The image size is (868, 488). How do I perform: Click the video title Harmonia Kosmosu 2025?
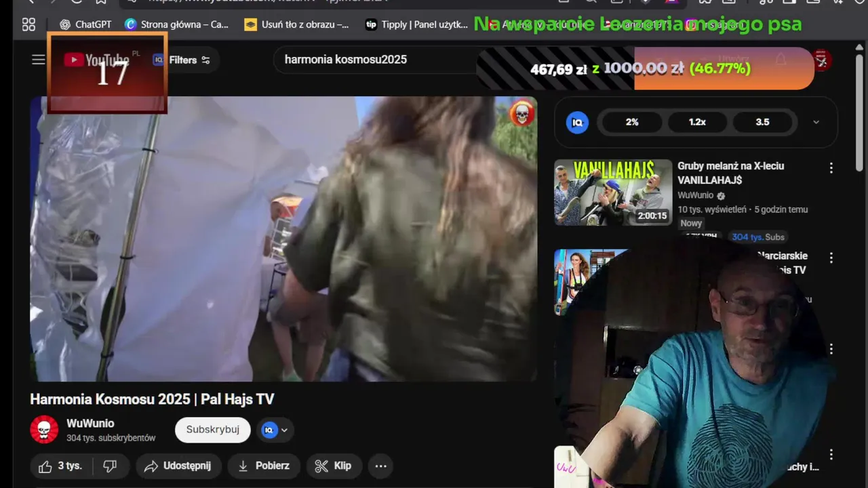pyautogui.click(x=152, y=399)
